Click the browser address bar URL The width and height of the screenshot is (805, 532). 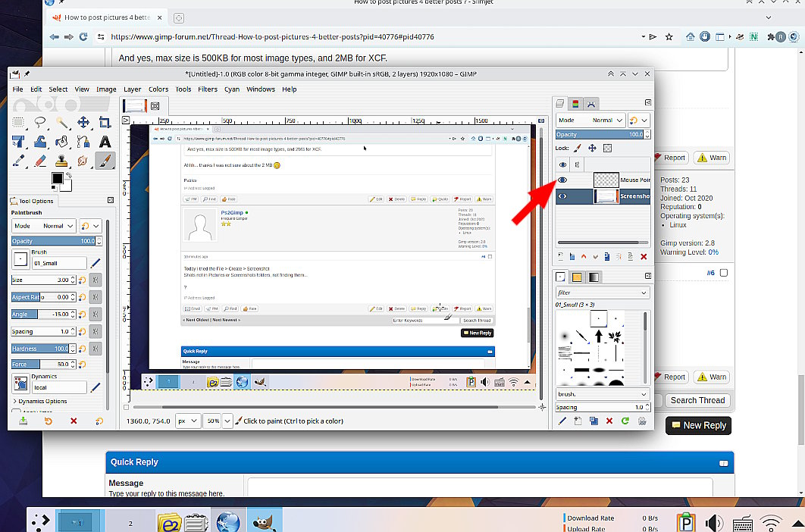[272, 37]
